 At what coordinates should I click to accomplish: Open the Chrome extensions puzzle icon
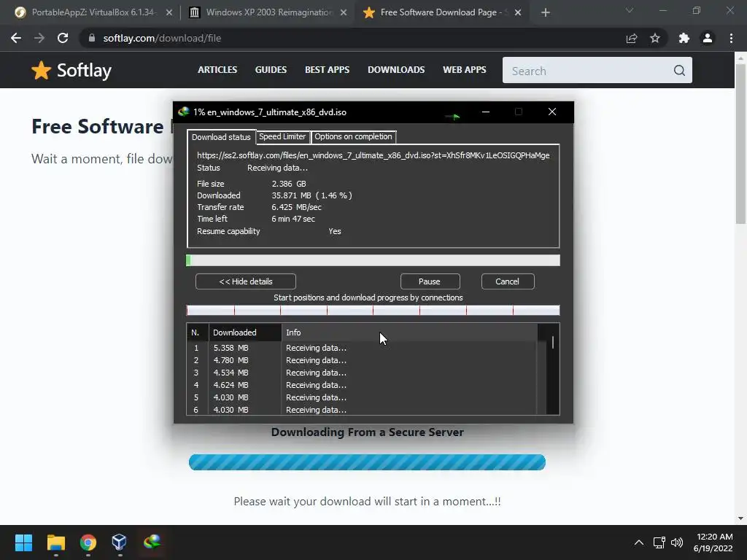click(684, 38)
